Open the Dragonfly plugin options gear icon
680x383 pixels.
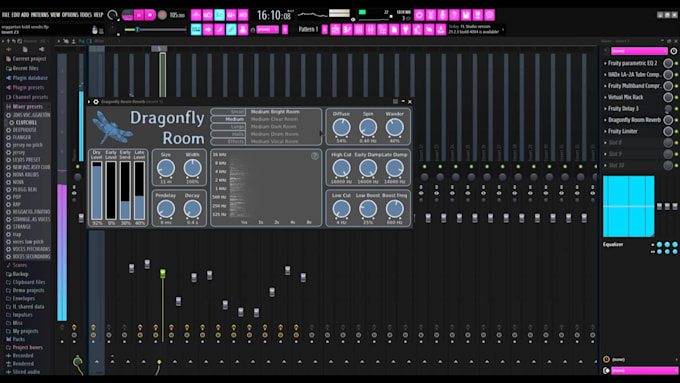96,101
